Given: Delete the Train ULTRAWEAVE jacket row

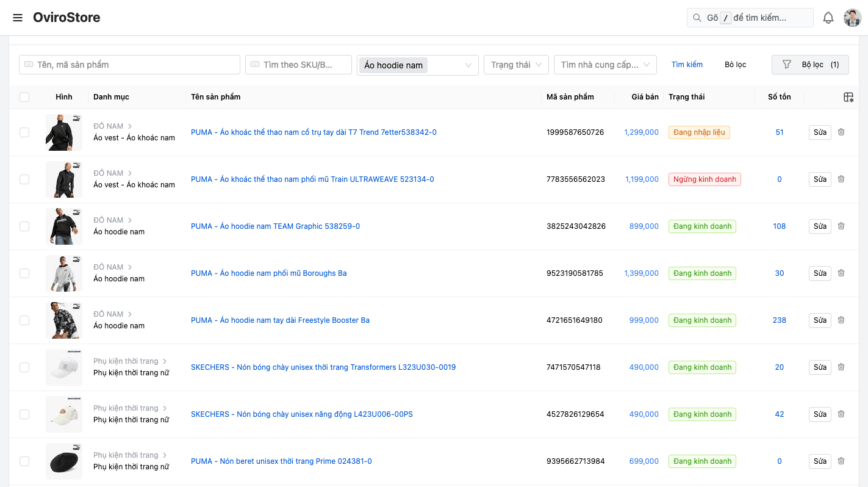Looking at the screenshot, I should tap(841, 179).
